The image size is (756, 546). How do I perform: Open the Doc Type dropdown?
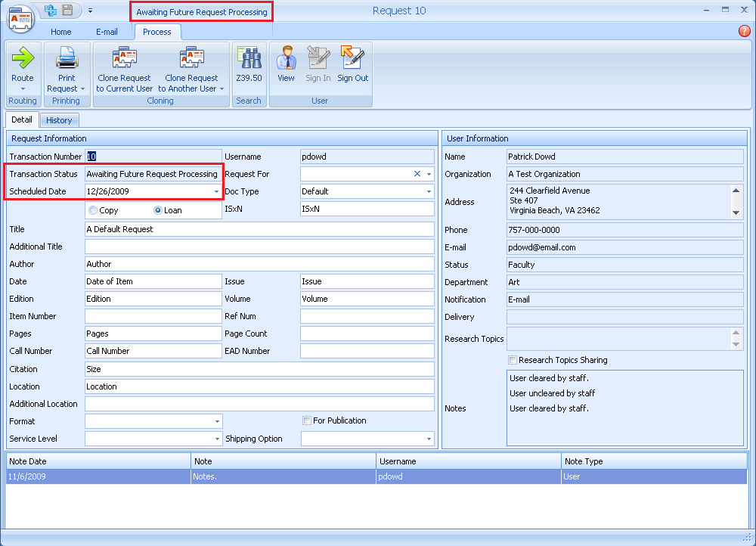[428, 191]
